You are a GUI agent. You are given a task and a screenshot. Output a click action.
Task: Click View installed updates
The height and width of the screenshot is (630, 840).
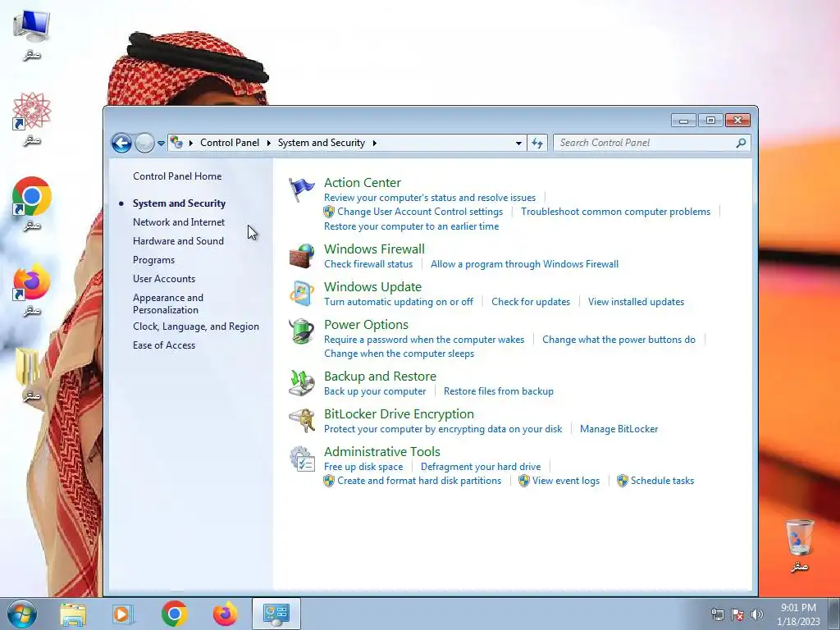click(x=636, y=302)
